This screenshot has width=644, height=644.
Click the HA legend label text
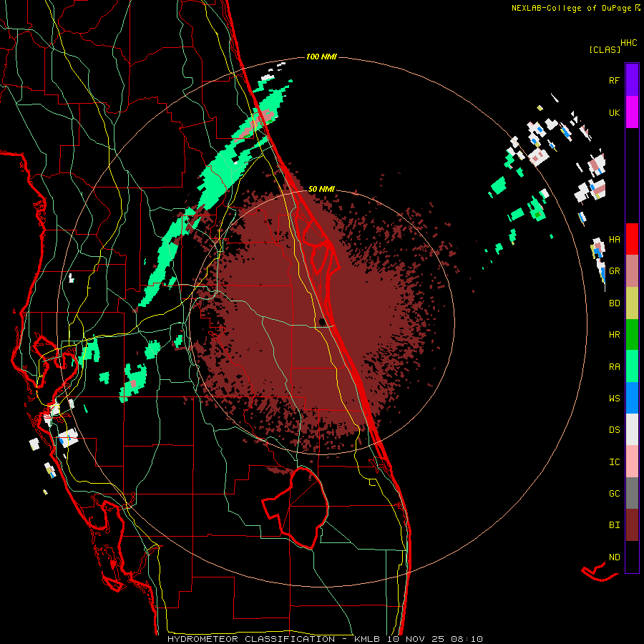[614, 239]
